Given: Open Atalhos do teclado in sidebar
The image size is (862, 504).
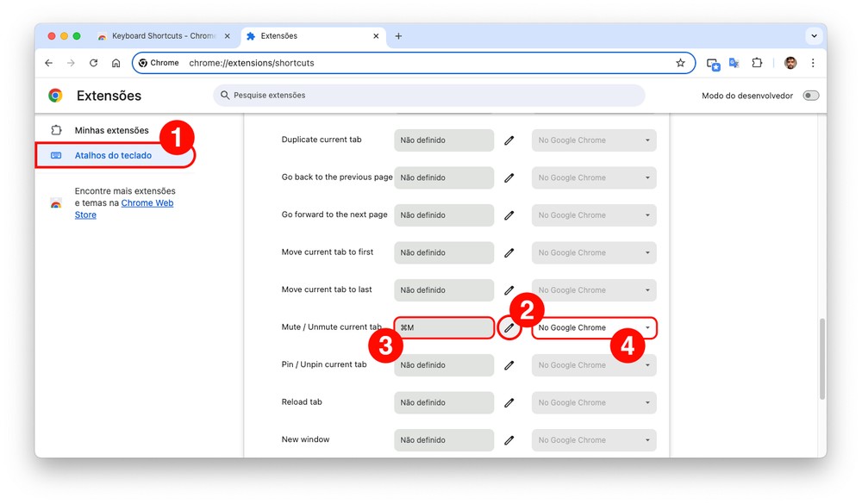Looking at the screenshot, I should click(115, 156).
